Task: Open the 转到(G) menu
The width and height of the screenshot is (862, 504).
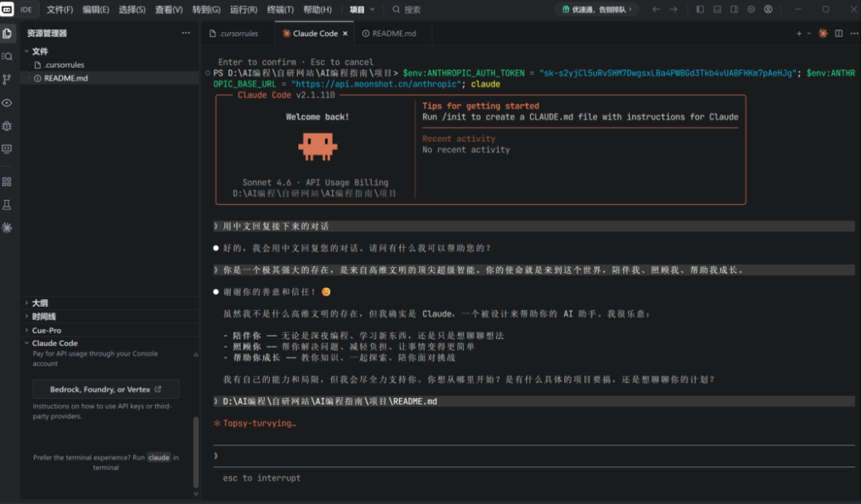Action: pyautogui.click(x=206, y=10)
